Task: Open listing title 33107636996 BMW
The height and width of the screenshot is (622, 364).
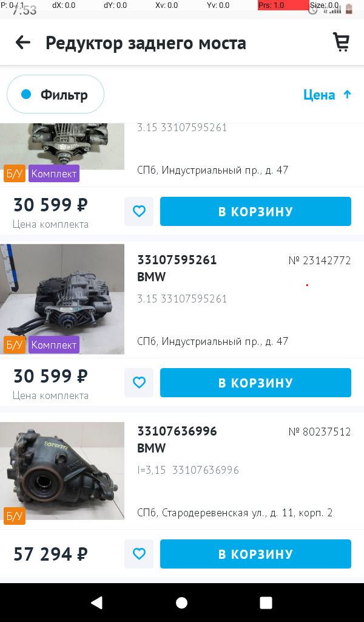Action: (177, 440)
